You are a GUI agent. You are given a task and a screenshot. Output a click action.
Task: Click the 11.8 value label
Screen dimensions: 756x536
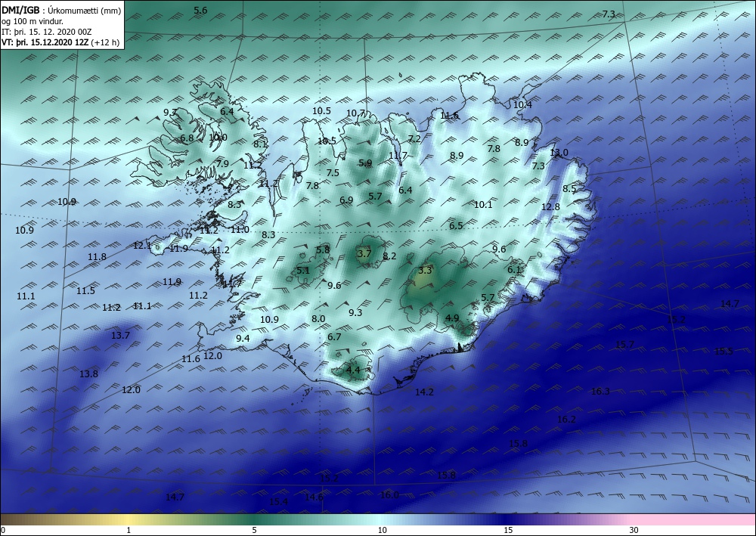point(97,257)
